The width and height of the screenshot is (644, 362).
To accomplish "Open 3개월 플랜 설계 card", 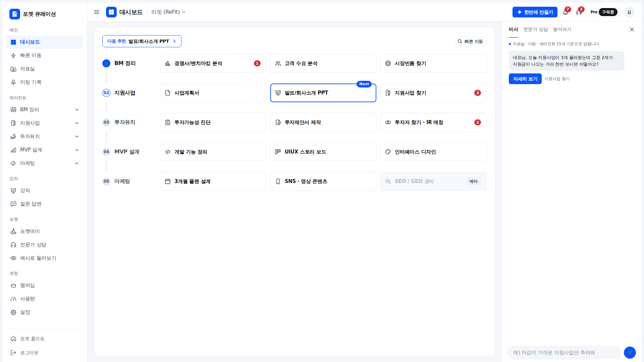I will (213, 181).
